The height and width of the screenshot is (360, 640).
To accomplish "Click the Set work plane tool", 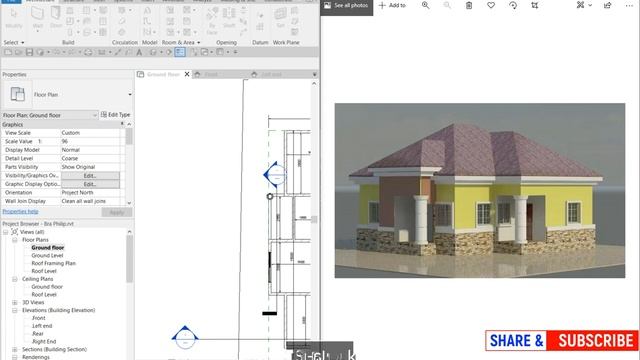I will click(280, 18).
